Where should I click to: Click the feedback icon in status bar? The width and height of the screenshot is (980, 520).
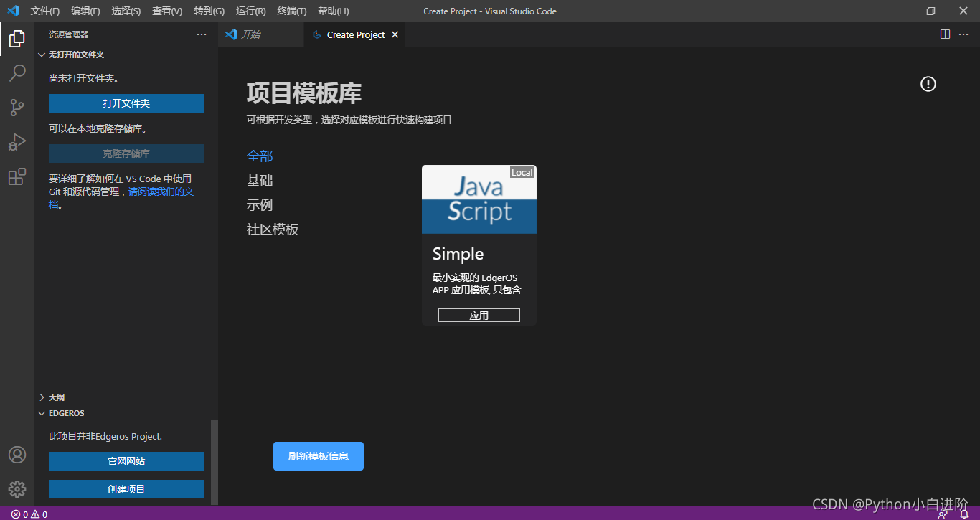pos(943,514)
